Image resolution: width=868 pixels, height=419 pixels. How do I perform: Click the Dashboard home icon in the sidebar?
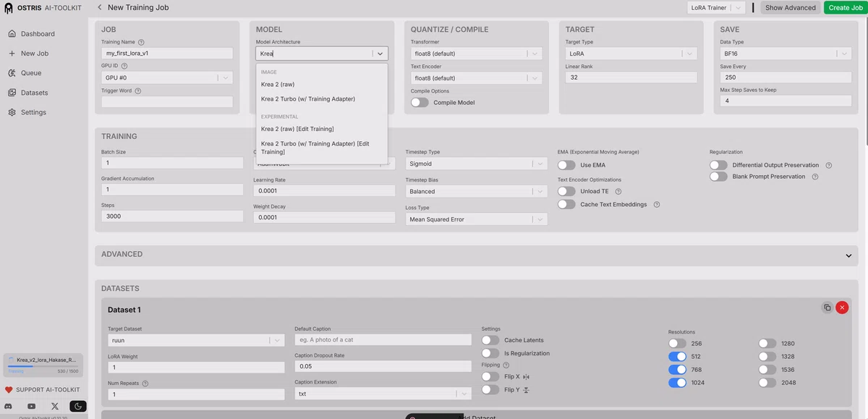click(x=12, y=34)
